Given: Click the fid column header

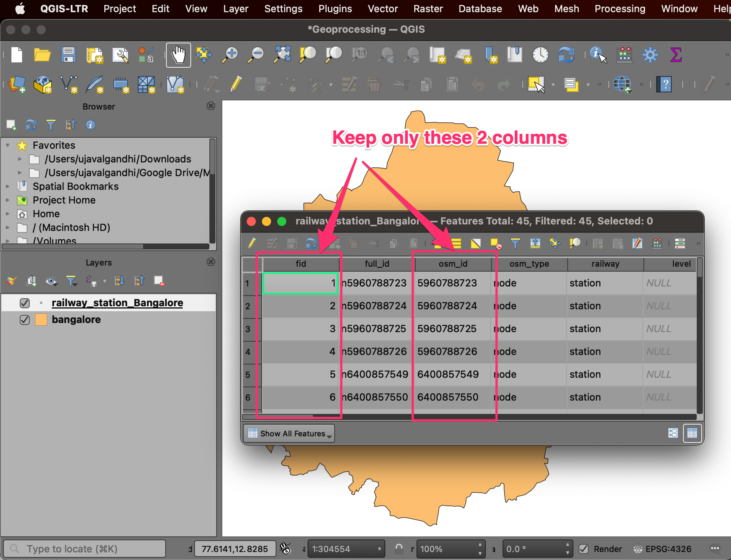Looking at the screenshot, I should 301,264.
